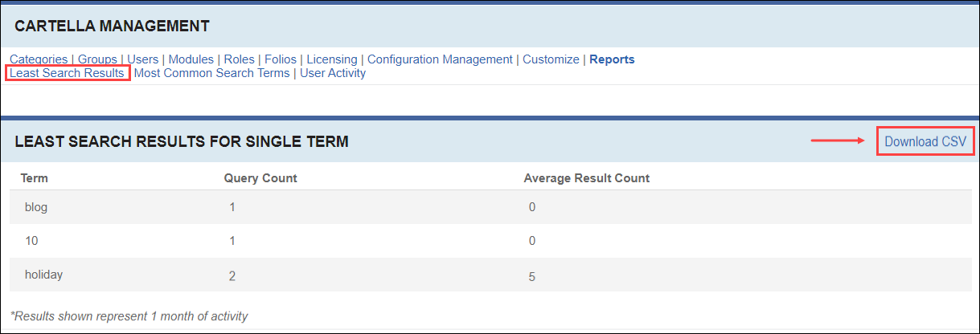Open the Licensing link
The image size is (980, 334).
pyautogui.click(x=332, y=59)
